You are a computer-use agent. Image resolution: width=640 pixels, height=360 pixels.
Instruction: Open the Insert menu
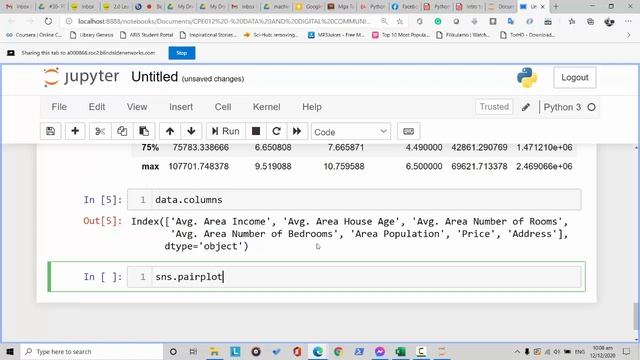tap(181, 107)
